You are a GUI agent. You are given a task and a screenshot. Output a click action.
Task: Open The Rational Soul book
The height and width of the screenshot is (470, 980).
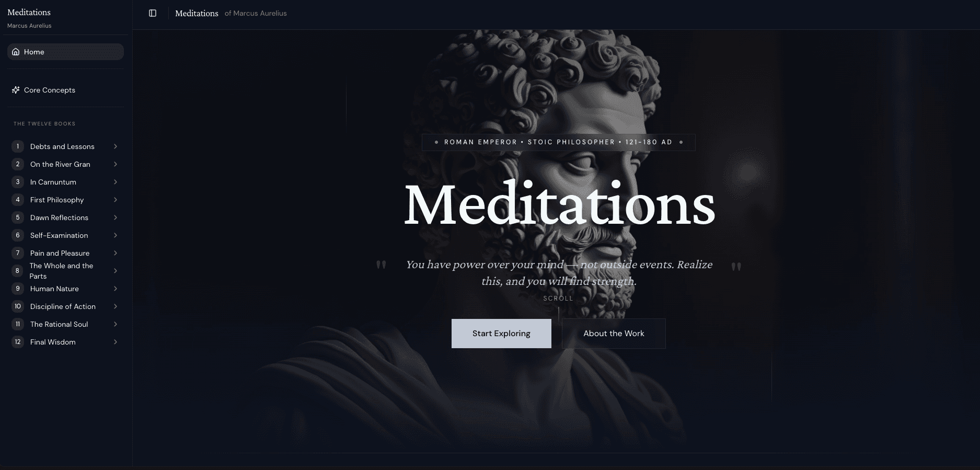coord(65,324)
